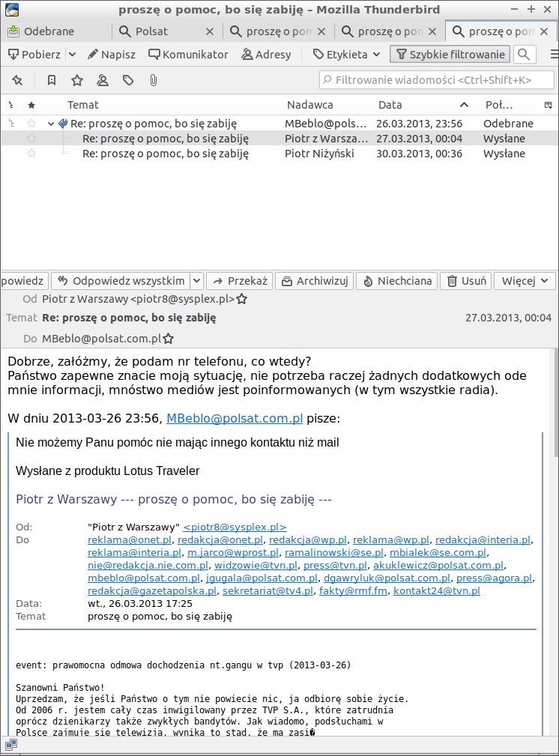Star the message from Piotr Niżyński

(x=31, y=154)
